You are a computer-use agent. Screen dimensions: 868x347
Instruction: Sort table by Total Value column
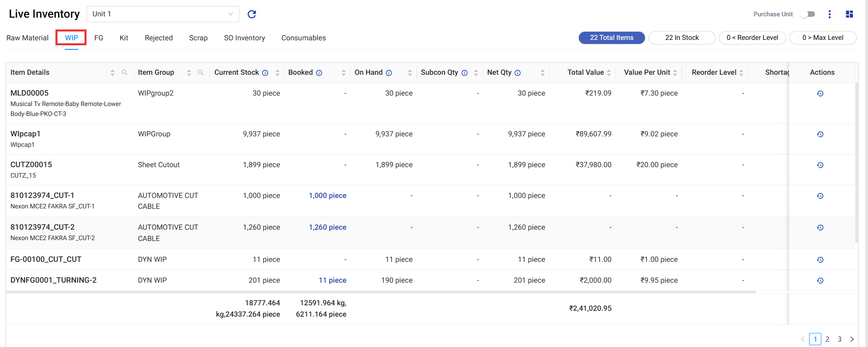[609, 72]
